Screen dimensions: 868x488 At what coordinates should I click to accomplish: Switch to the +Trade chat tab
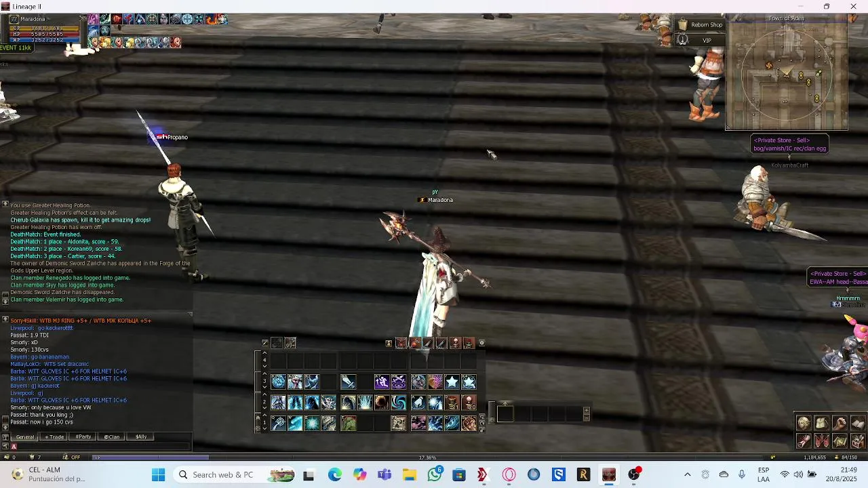pyautogui.click(x=54, y=437)
